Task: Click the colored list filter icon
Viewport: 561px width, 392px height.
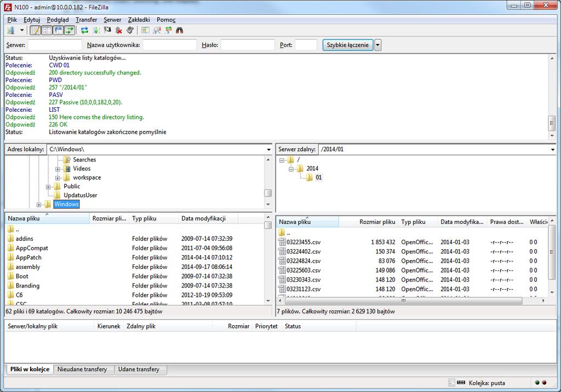Action: tap(145, 31)
